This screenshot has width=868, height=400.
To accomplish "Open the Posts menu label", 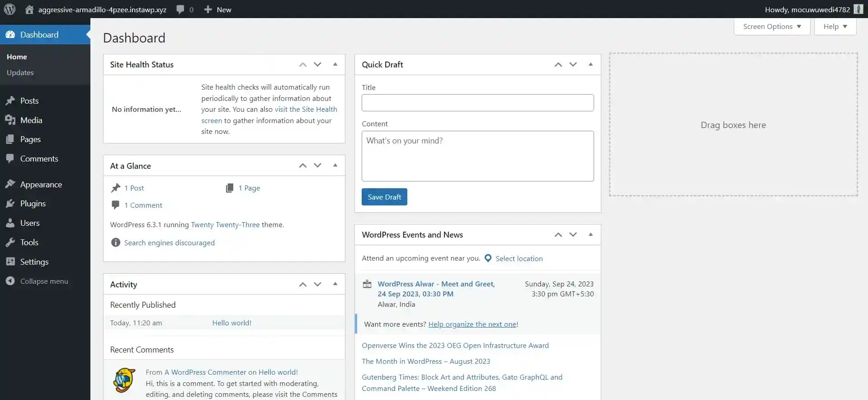I will (x=29, y=100).
